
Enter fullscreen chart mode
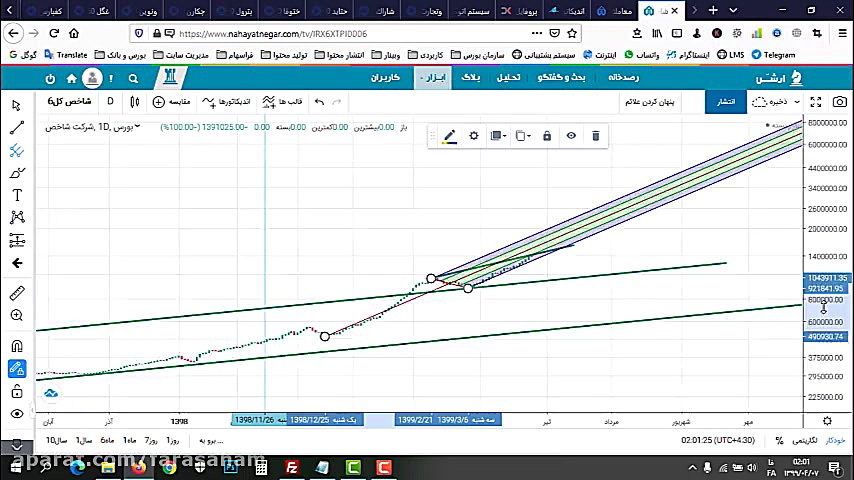pos(816,102)
